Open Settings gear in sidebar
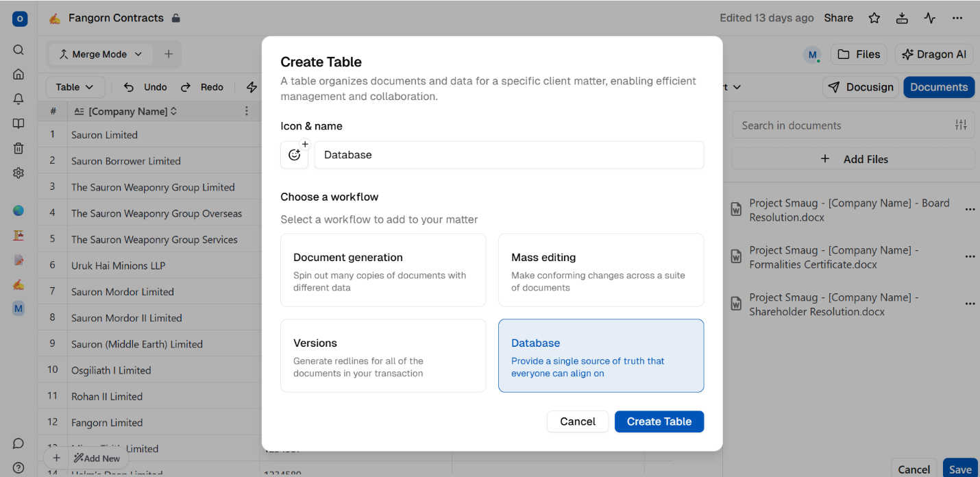 pos(19,173)
